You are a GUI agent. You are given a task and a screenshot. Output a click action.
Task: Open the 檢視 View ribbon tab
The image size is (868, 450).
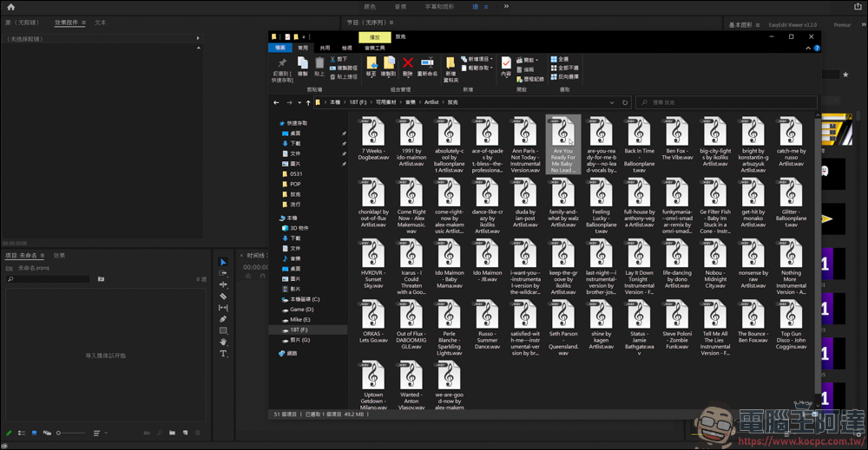pos(346,48)
